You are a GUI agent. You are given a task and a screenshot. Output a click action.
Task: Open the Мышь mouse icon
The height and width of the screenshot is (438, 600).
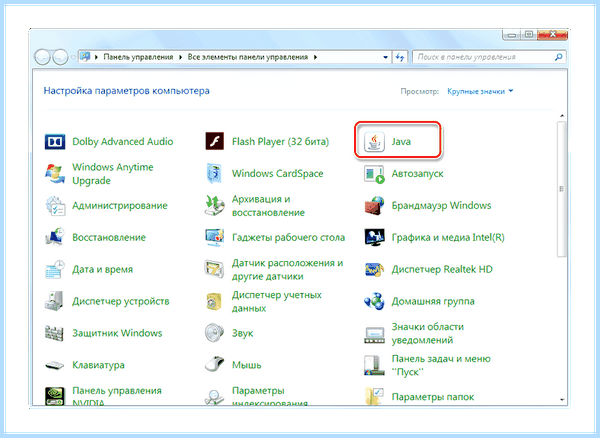[x=214, y=365]
